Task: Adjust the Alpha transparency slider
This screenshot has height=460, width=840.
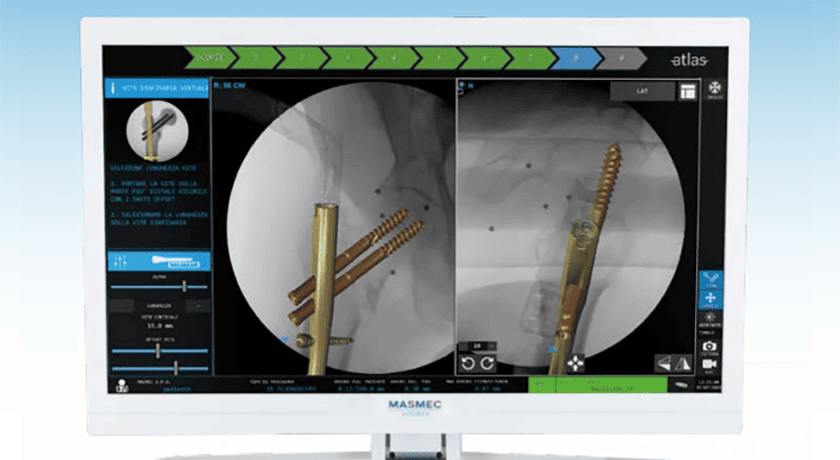Action: click(x=159, y=287)
